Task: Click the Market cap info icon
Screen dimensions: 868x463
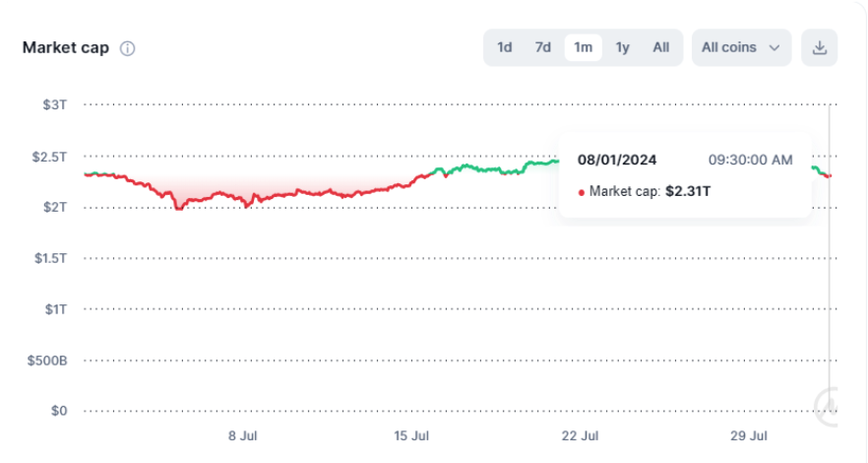Action: 127,48
